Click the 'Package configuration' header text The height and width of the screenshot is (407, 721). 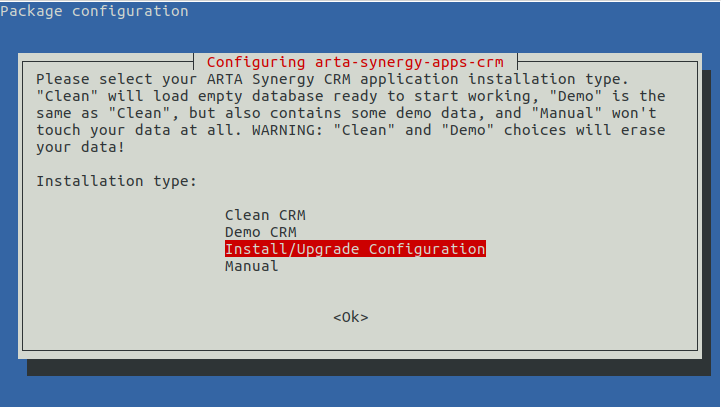[94, 11]
